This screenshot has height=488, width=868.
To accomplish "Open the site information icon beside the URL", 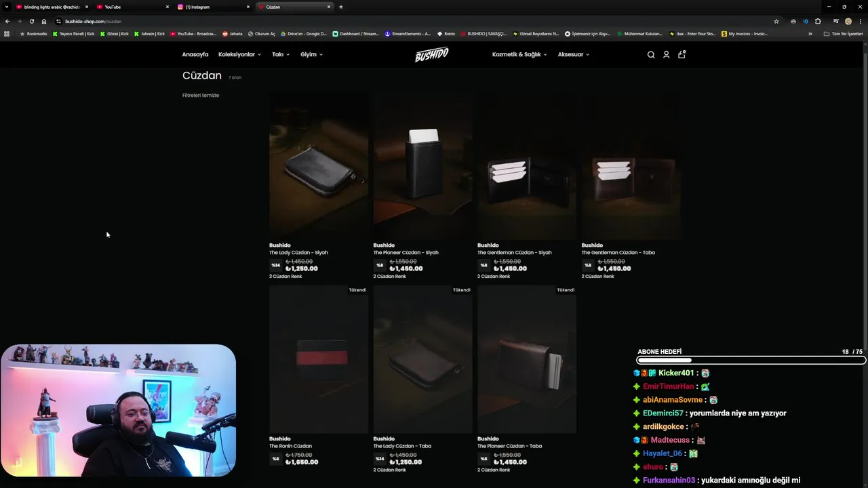I will tap(58, 21).
